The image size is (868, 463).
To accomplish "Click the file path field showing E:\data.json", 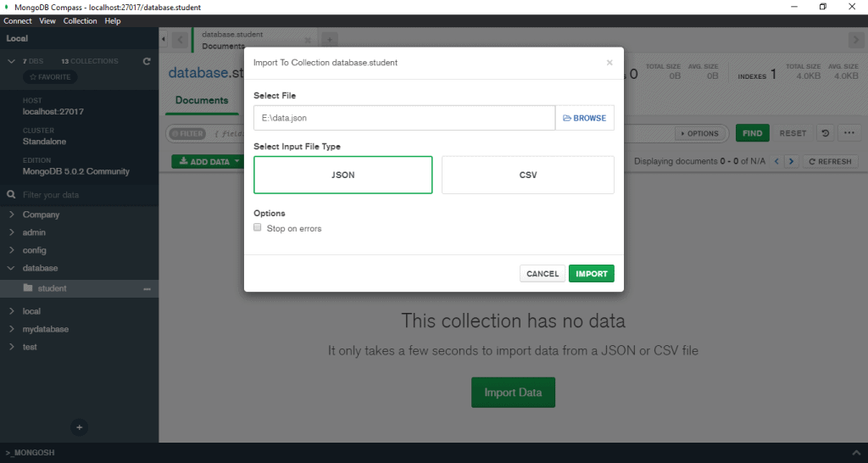I will tap(404, 118).
